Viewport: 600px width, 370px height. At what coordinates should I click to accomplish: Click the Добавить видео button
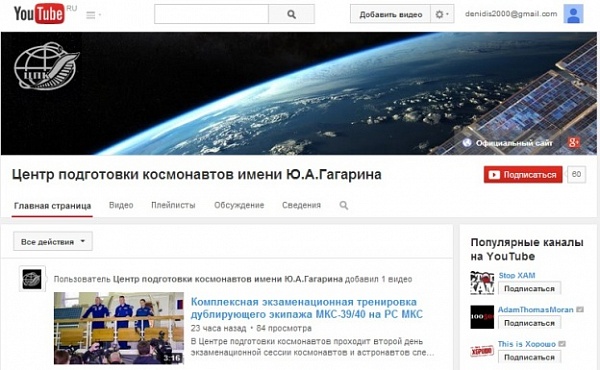390,15
